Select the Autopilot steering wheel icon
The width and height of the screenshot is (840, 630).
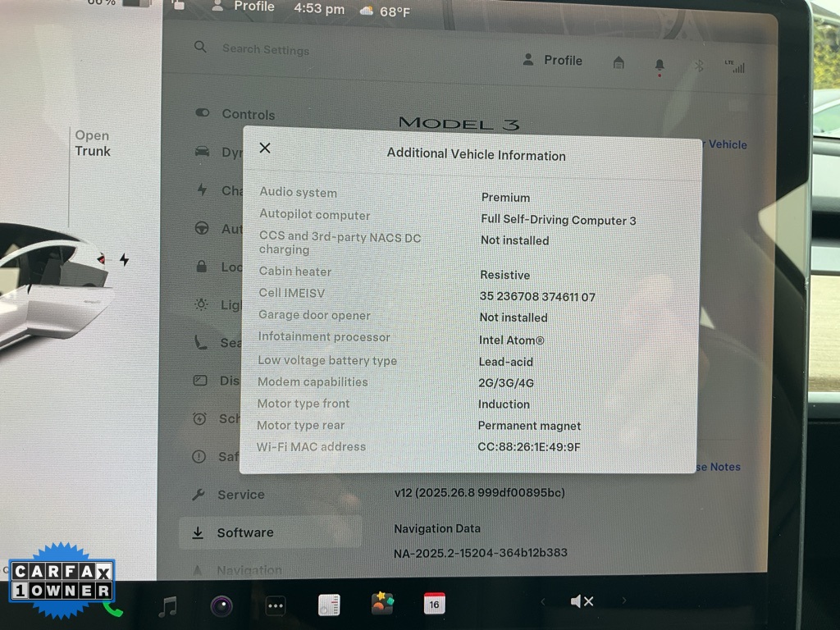click(x=202, y=229)
